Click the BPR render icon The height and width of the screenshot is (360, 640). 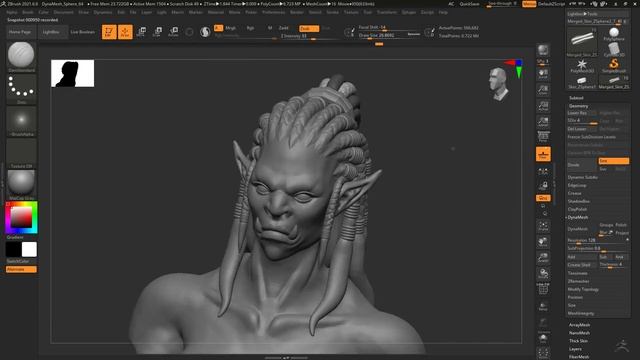[x=543, y=50]
